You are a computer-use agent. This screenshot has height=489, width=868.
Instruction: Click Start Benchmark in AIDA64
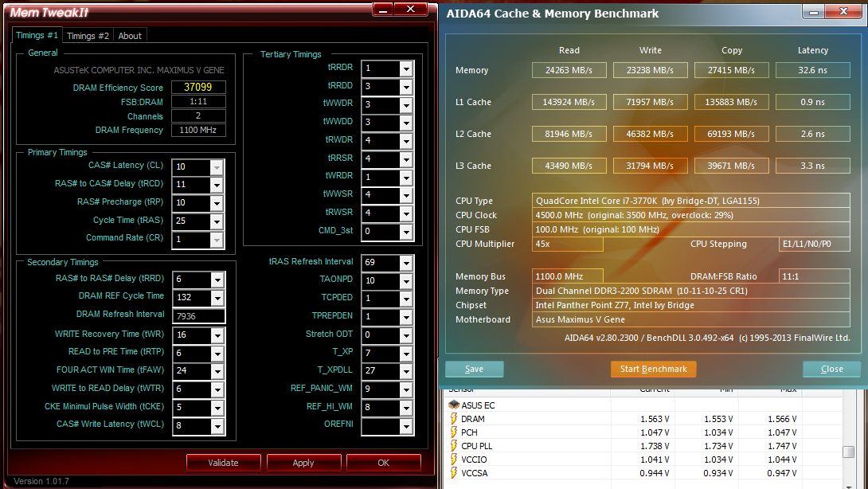pos(653,369)
